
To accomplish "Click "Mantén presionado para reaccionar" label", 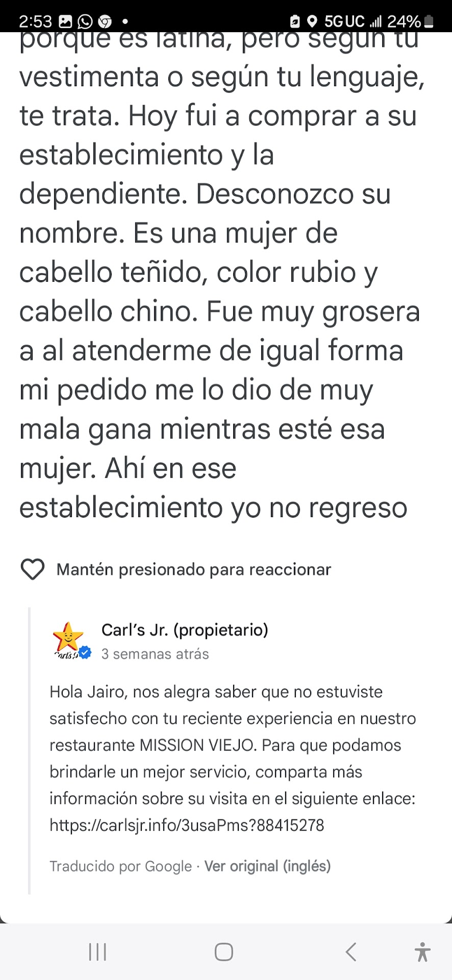I will coord(194,570).
